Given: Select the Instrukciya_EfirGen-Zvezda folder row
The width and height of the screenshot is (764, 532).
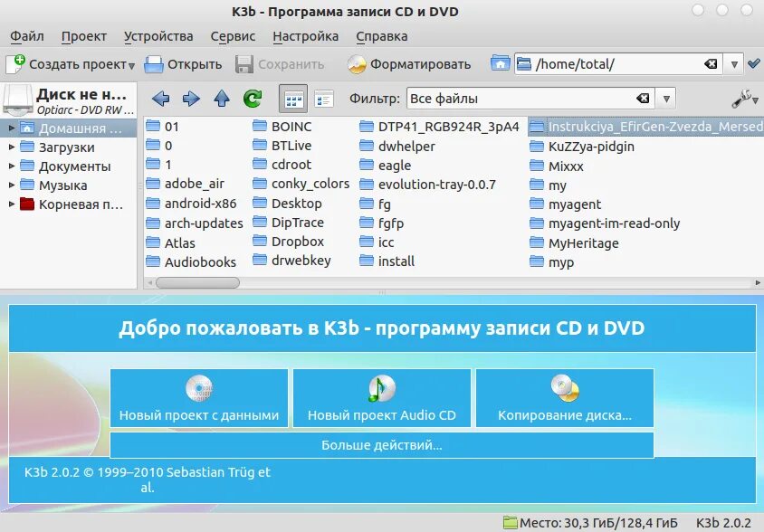Looking at the screenshot, I should tap(646, 127).
